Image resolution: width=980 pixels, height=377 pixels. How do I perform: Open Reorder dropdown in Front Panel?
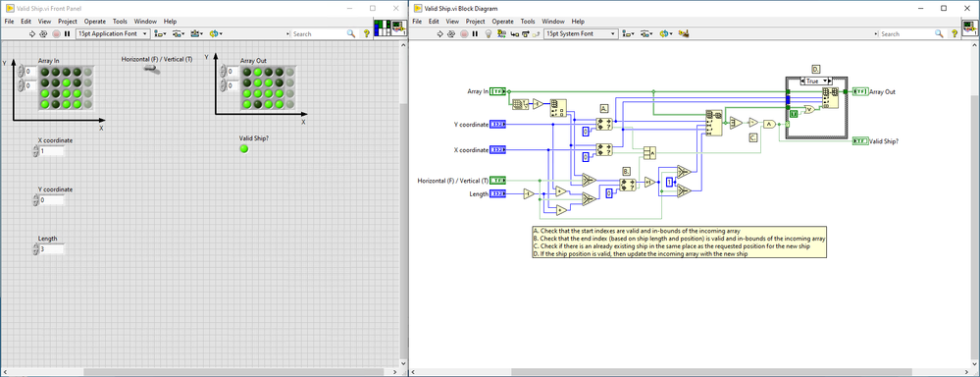click(x=216, y=33)
